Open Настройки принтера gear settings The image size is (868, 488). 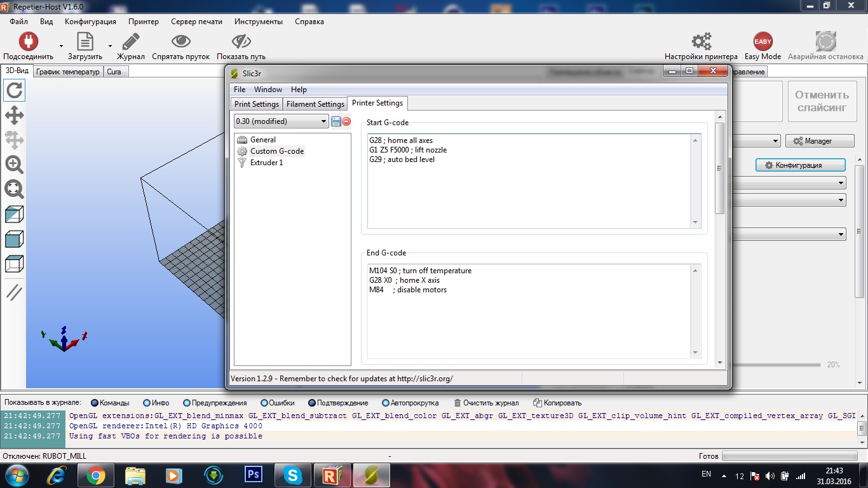click(702, 41)
